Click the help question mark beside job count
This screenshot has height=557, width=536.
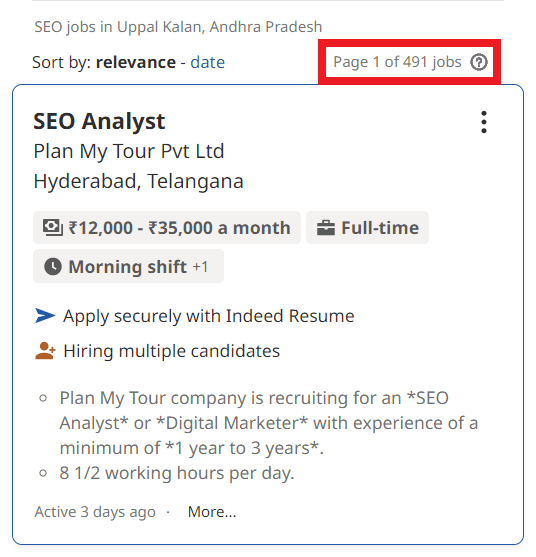tap(478, 62)
